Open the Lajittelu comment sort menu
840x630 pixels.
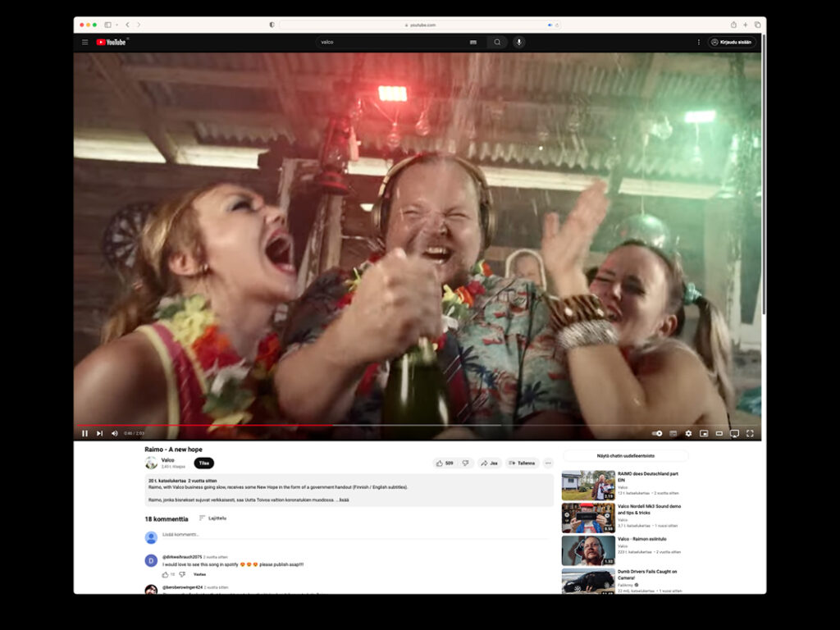pos(212,518)
